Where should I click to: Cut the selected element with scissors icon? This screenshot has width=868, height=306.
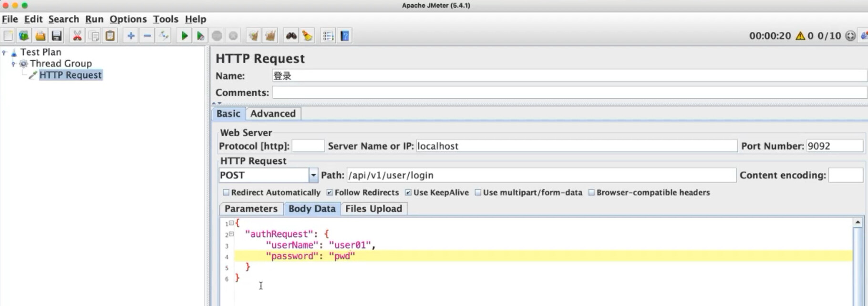[x=77, y=36]
